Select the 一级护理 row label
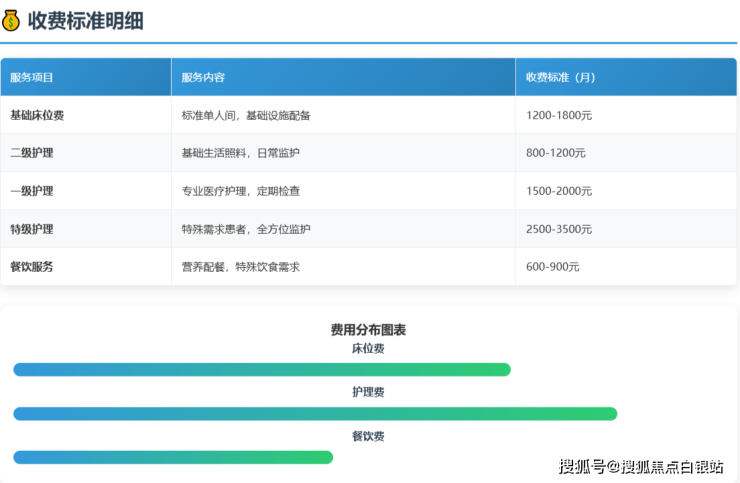This screenshot has width=740, height=483. (32, 191)
